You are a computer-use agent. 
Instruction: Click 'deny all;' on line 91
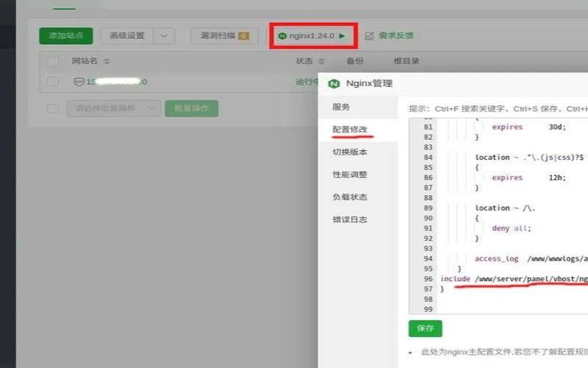point(512,228)
